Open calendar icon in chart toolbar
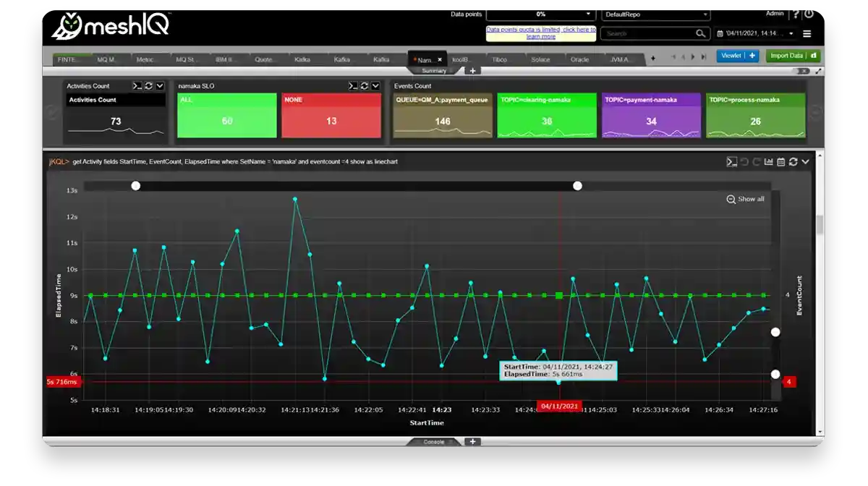The image size is (868, 486). click(781, 162)
